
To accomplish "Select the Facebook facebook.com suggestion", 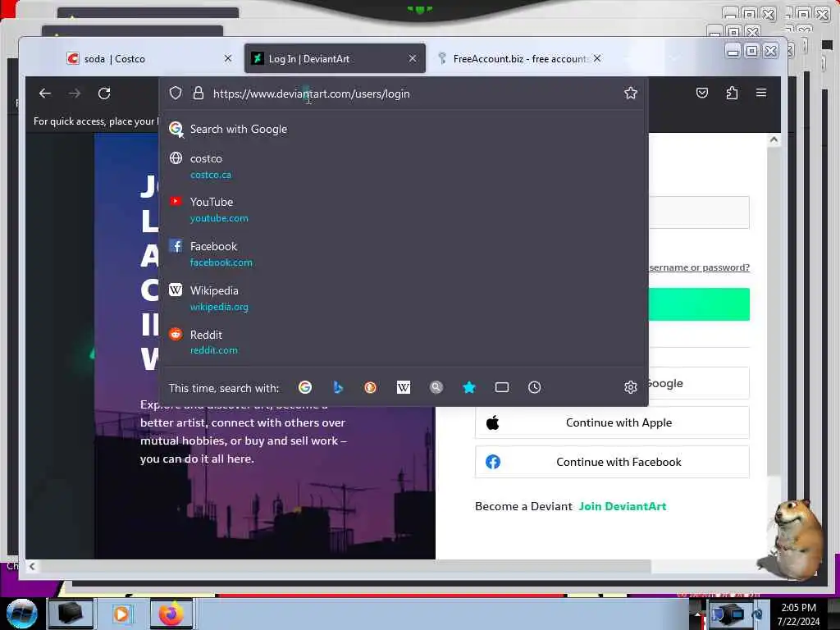I will pyautogui.click(x=404, y=254).
